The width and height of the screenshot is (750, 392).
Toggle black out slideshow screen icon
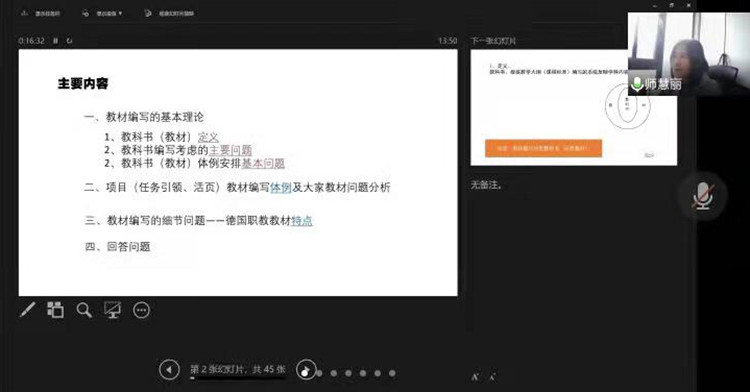click(112, 310)
